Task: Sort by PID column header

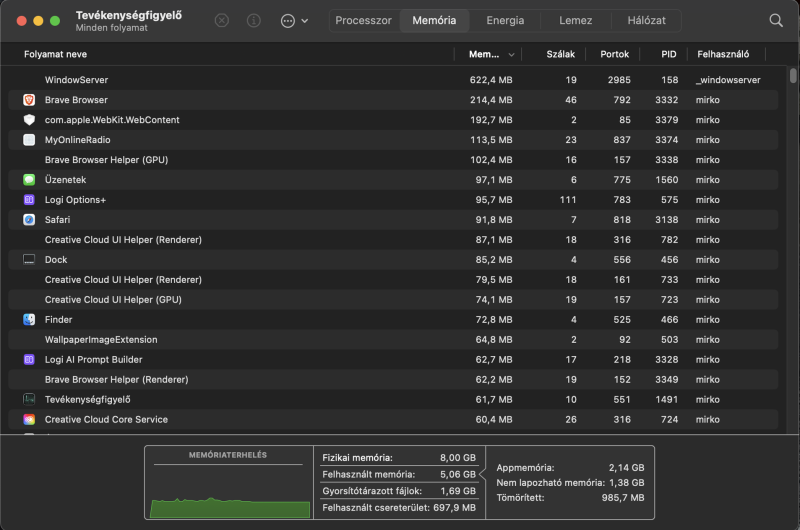Action: click(x=668, y=54)
